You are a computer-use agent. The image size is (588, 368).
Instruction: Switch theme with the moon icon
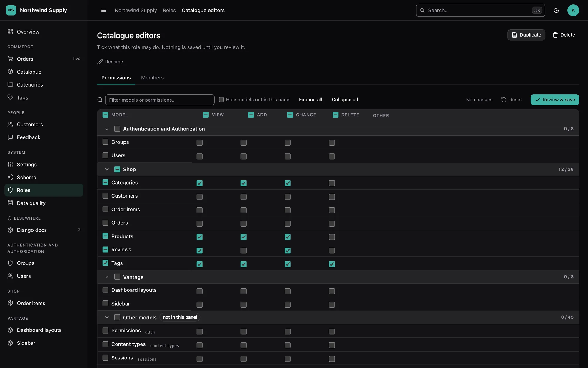pyautogui.click(x=556, y=10)
